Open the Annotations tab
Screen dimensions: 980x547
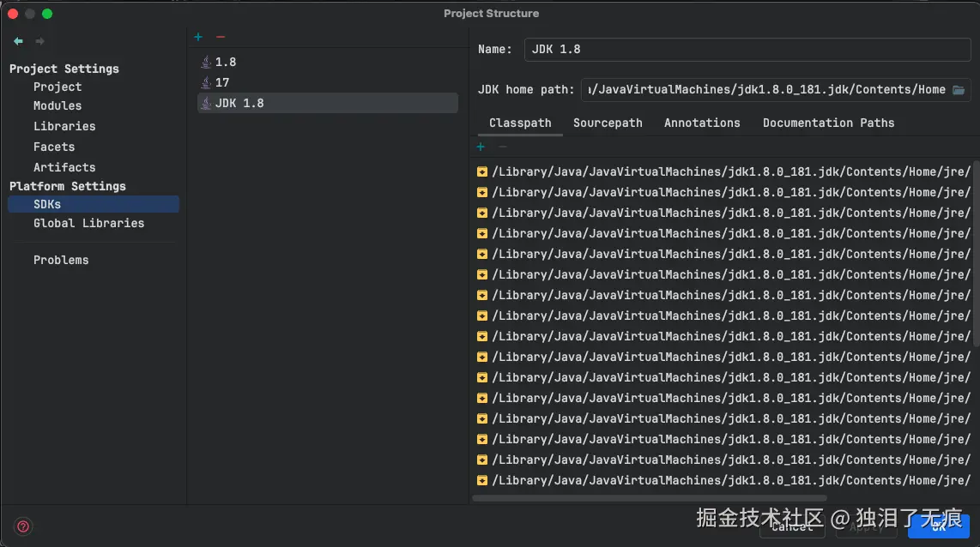point(702,123)
